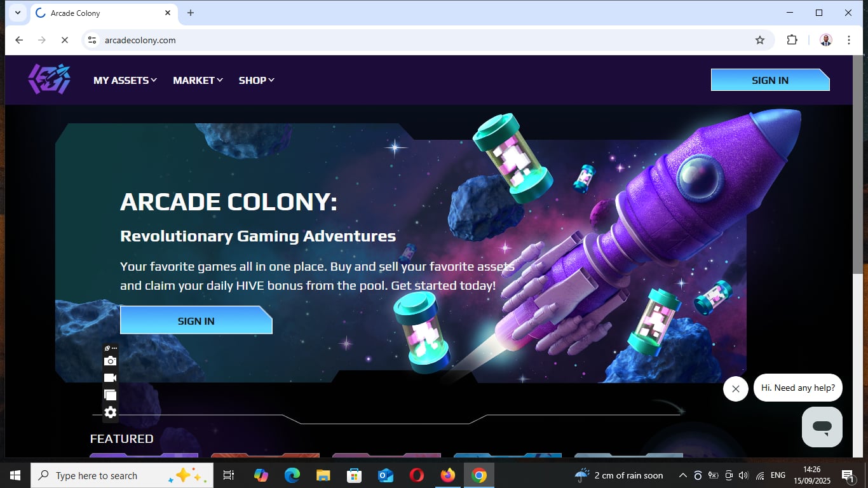Open the Windows Start menu
Image resolution: width=868 pixels, height=488 pixels.
[15, 475]
